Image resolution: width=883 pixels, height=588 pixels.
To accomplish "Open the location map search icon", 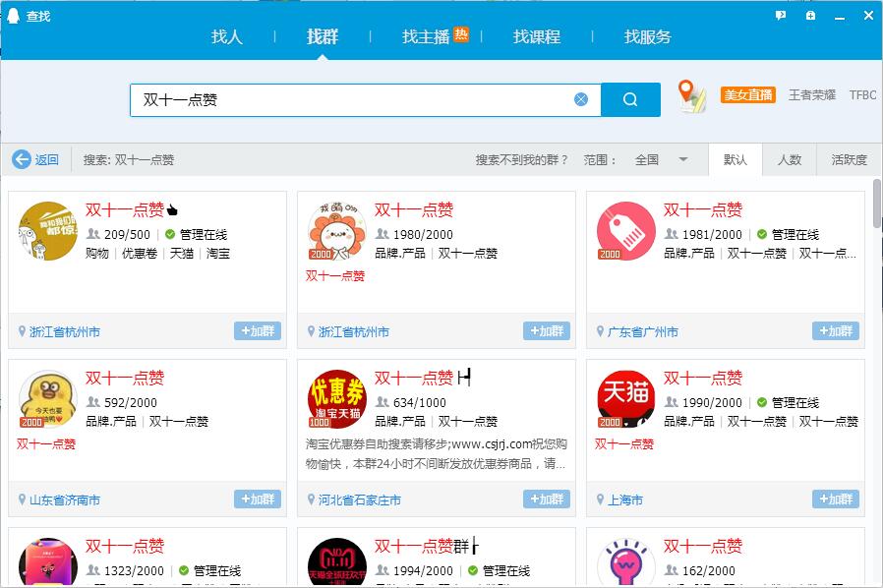I will 691,95.
